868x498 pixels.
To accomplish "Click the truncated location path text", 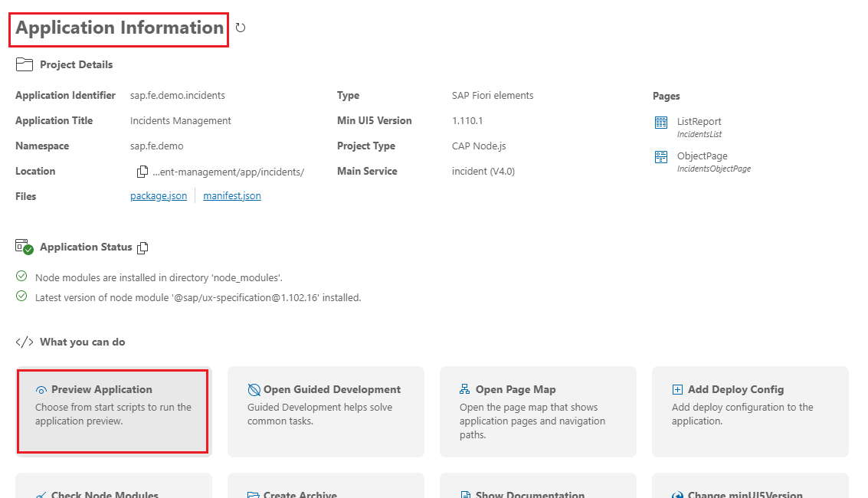I will [228, 172].
